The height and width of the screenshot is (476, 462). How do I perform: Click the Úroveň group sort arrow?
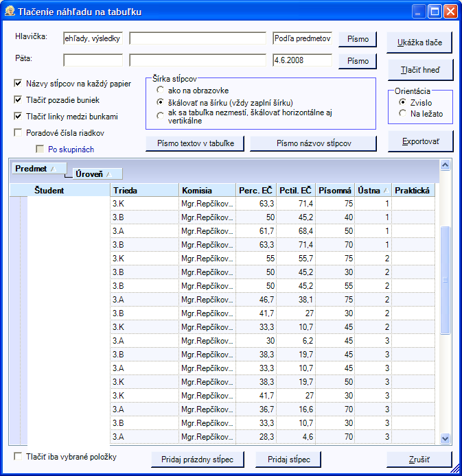[109, 174]
